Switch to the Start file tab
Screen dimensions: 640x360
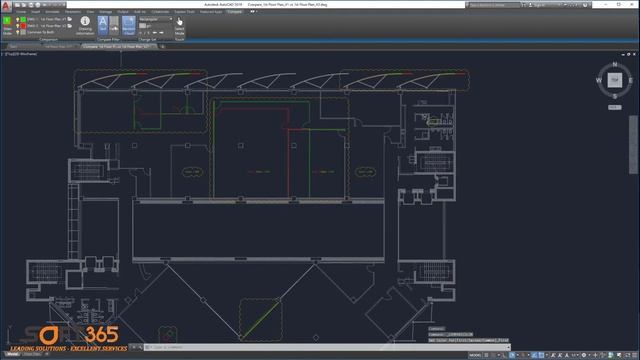point(13,47)
